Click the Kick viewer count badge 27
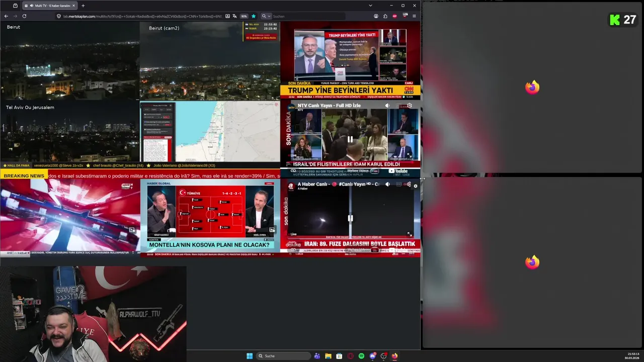The image size is (644, 362). click(623, 20)
